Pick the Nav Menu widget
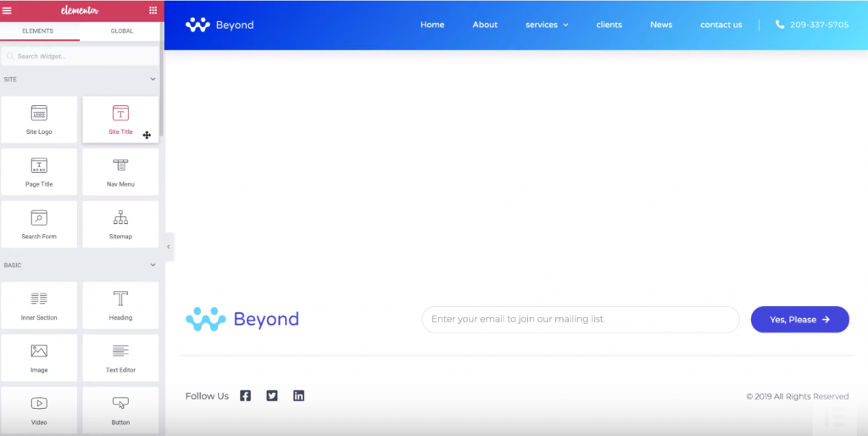The height and width of the screenshot is (436, 868). (120, 172)
